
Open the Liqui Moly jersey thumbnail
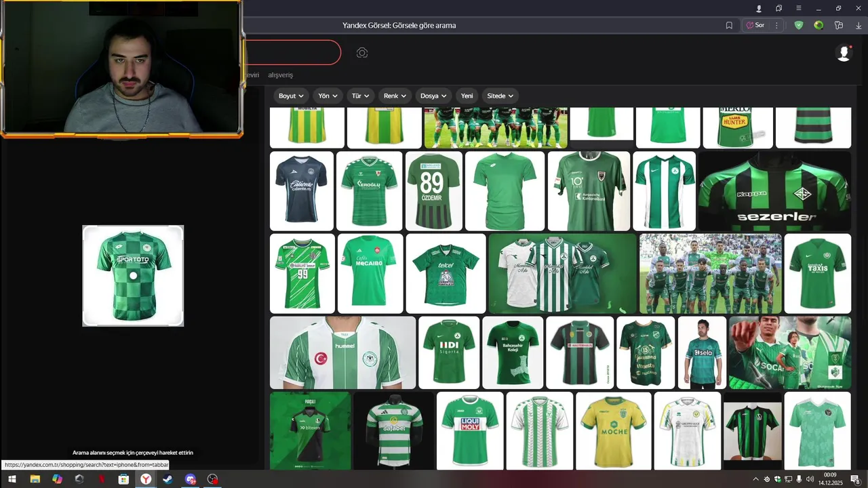tap(470, 431)
